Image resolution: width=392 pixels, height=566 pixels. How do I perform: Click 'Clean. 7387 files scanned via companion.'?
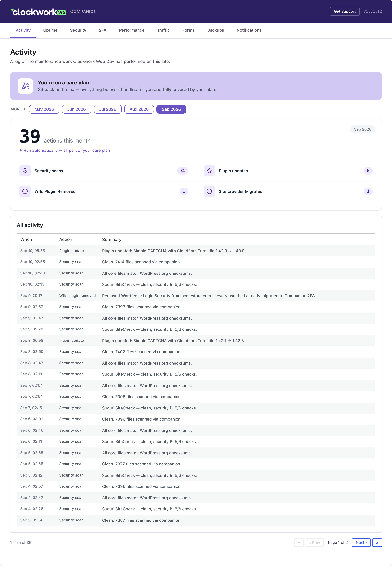point(142,520)
